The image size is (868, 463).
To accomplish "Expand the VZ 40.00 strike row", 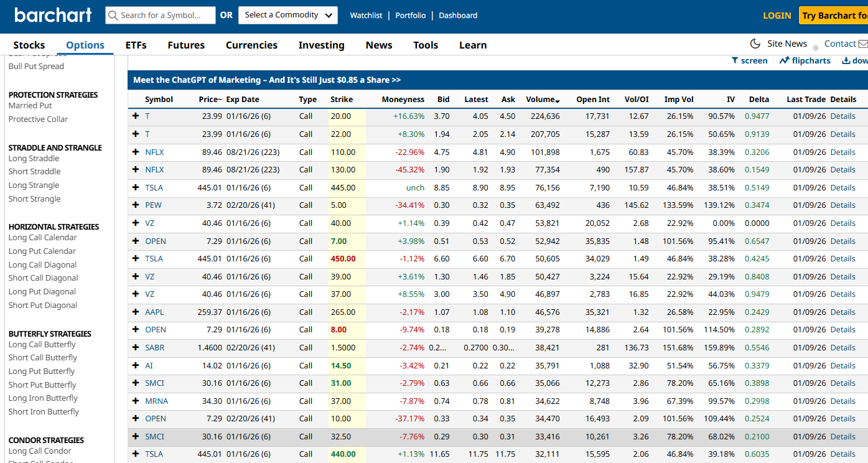I will click(136, 223).
